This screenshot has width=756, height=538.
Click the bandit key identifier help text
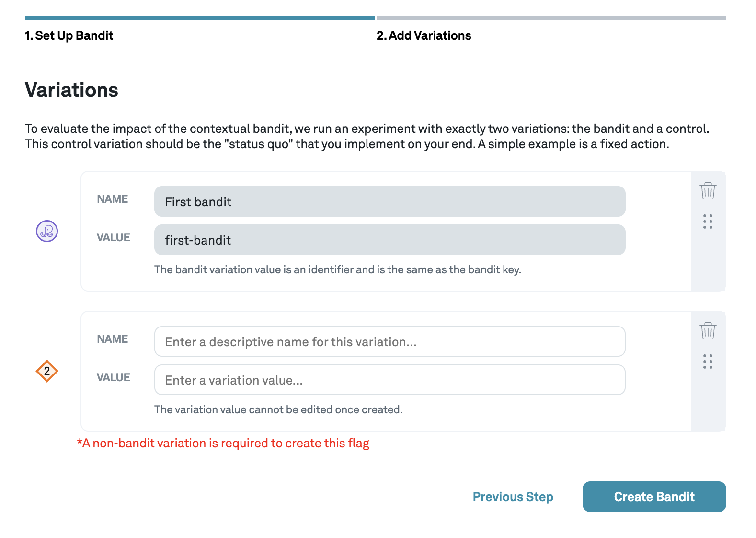tap(337, 269)
